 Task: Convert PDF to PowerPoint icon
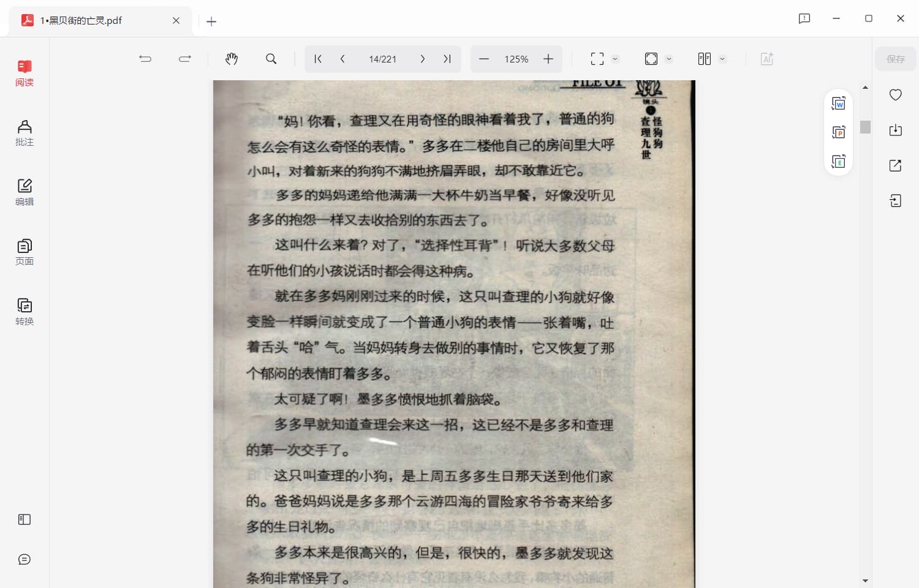pyautogui.click(x=839, y=132)
